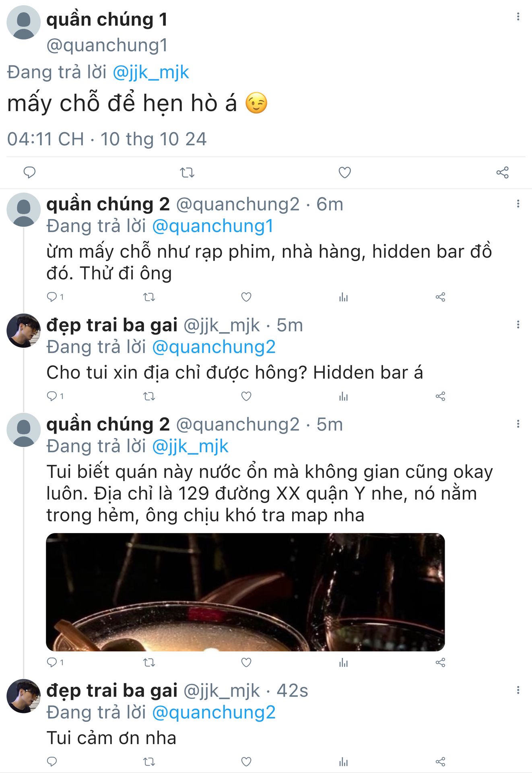532x773 pixels.
Task: Open the đẹp trai ba gai avatar in the last reply
Action: click(x=23, y=696)
